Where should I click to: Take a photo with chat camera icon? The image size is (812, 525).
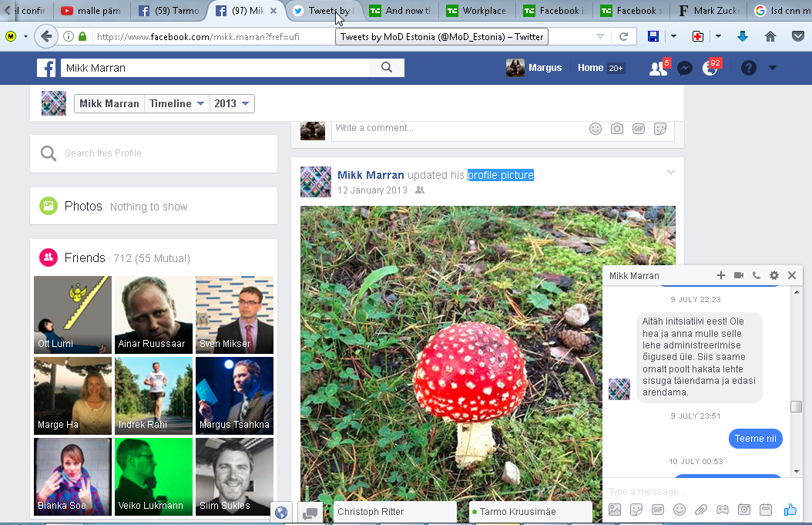[x=744, y=510]
